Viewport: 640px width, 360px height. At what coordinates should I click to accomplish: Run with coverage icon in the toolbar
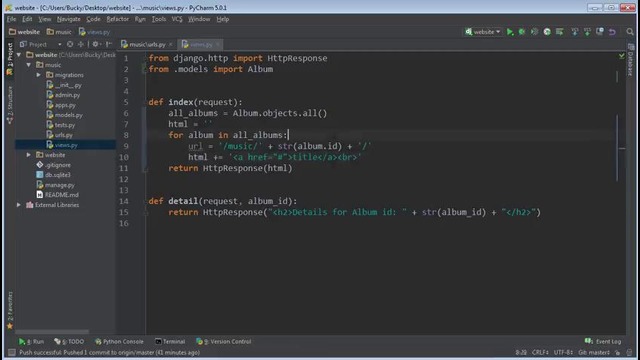(x=534, y=32)
